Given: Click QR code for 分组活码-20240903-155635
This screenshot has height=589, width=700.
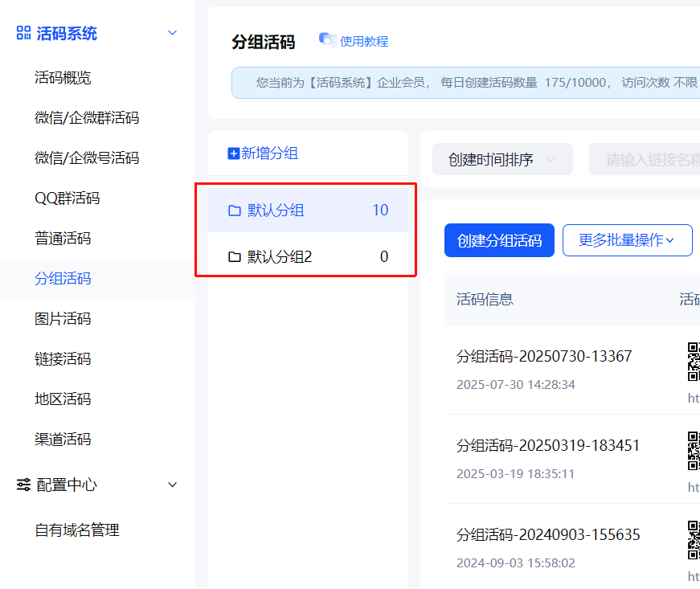Looking at the screenshot, I should tap(693, 539).
